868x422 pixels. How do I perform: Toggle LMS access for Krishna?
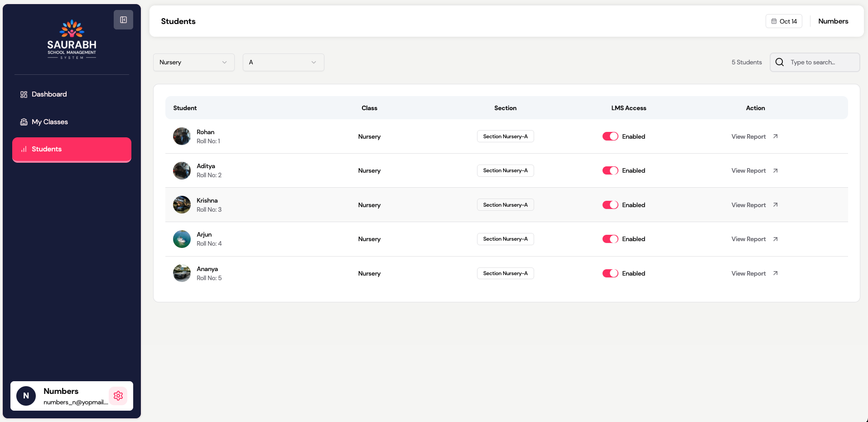pyautogui.click(x=610, y=205)
